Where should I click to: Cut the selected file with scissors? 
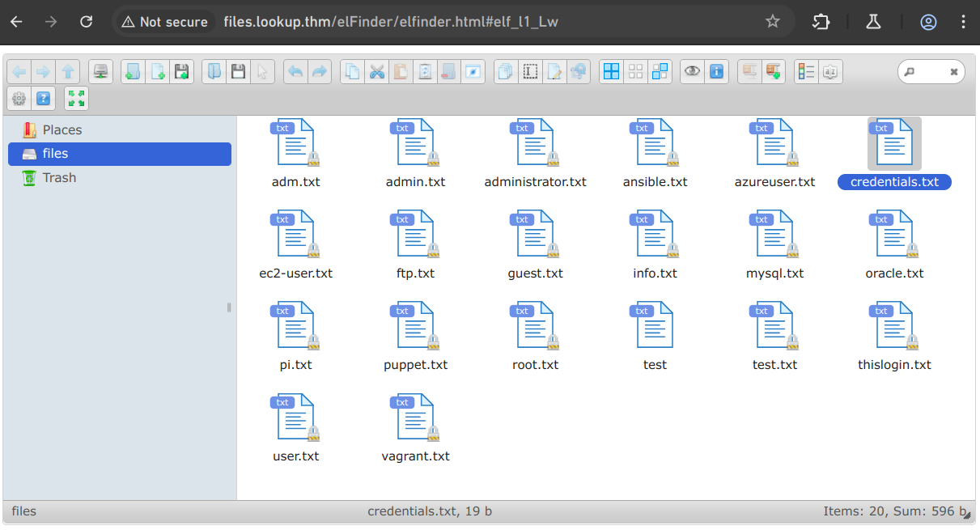(376, 72)
